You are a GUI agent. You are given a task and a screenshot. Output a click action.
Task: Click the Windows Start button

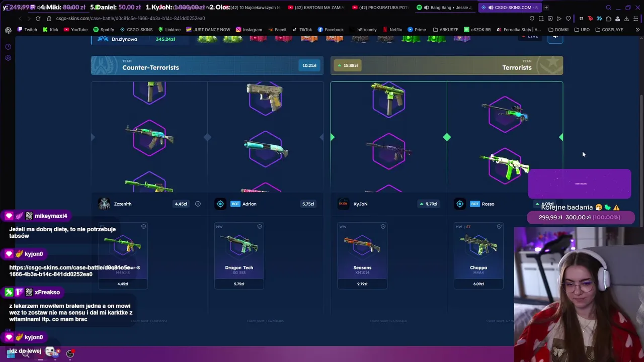click(x=11, y=353)
